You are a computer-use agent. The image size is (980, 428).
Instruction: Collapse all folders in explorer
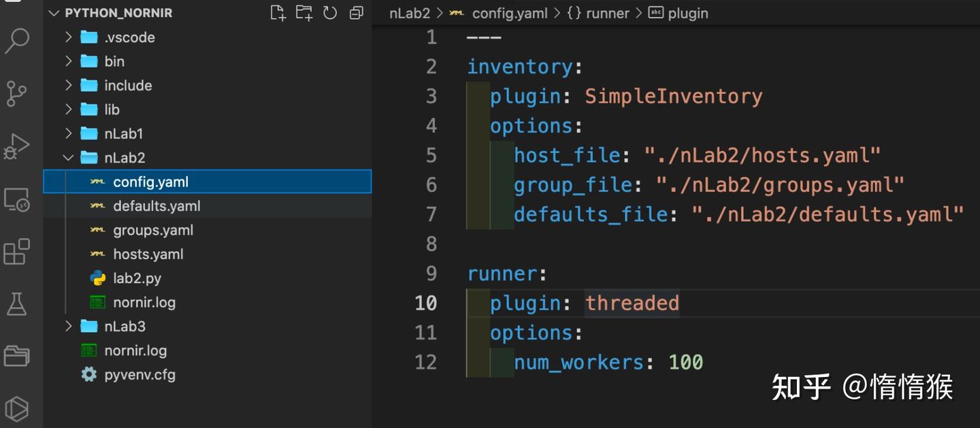[356, 13]
